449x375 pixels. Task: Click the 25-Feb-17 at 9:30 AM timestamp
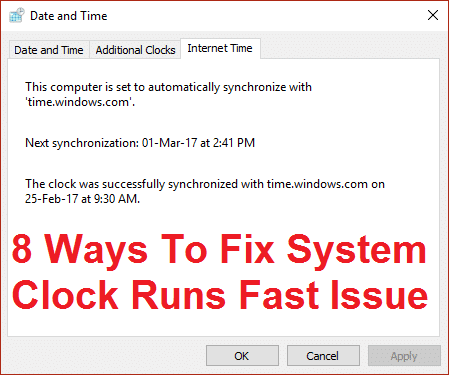click(x=82, y=199)
